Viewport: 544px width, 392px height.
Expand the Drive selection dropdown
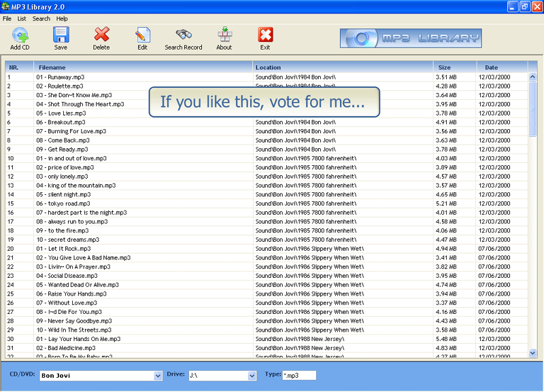tap(252, 376)
